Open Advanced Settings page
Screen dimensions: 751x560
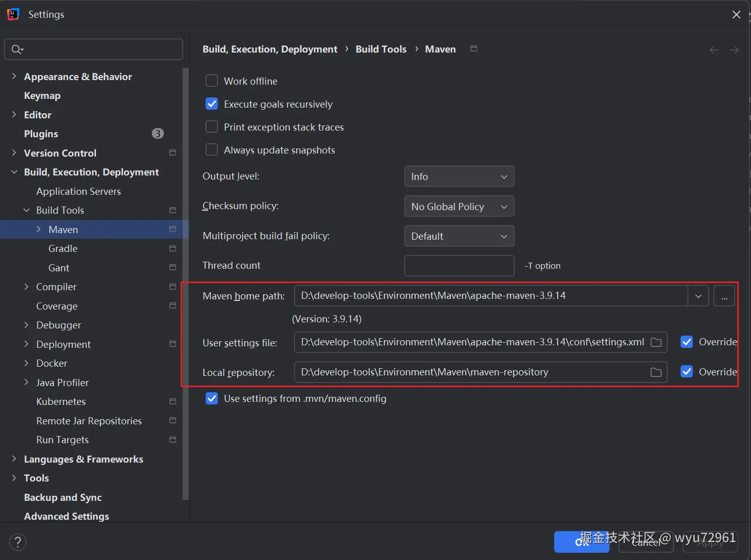click(x=66, y=516)
